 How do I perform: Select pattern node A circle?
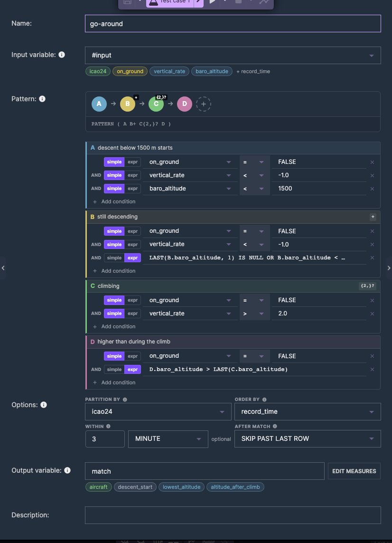pos(99,104)
